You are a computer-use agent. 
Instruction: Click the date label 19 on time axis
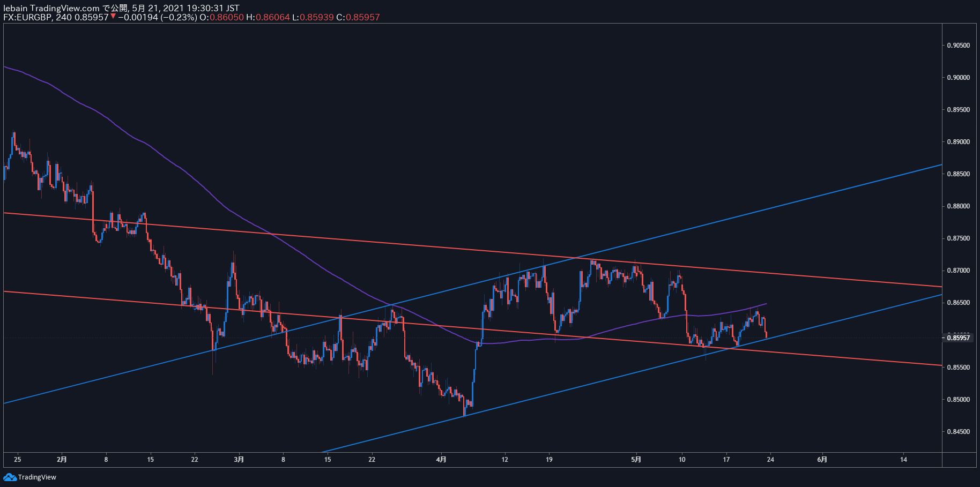pos(549,460)
